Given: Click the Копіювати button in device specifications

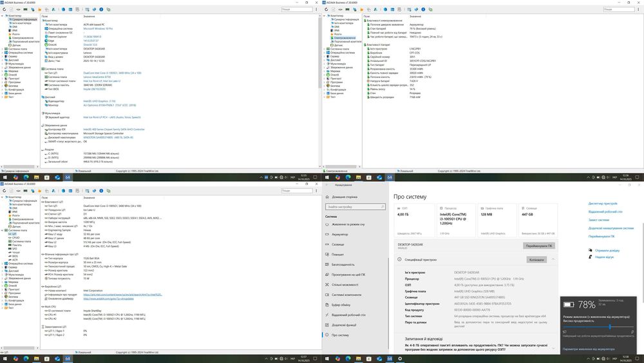Looking at the screenshot, I should [x=536, y=260].
